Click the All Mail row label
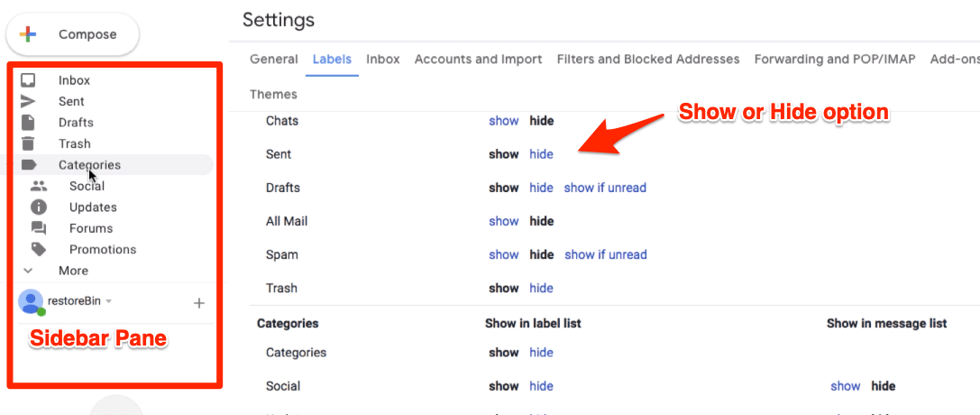The image size is (980, 415). 287,221
